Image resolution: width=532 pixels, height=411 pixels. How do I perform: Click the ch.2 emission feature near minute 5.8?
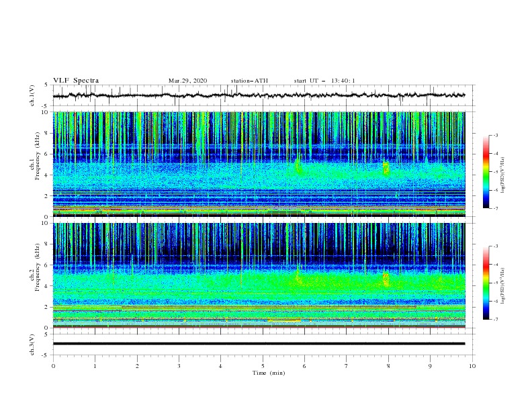click(298, 276)
